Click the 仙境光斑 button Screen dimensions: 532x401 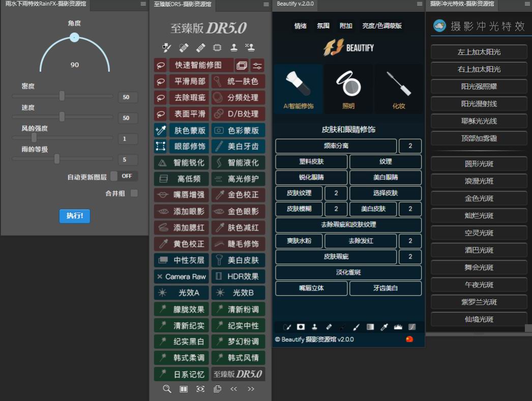click(x=479, y=319)
